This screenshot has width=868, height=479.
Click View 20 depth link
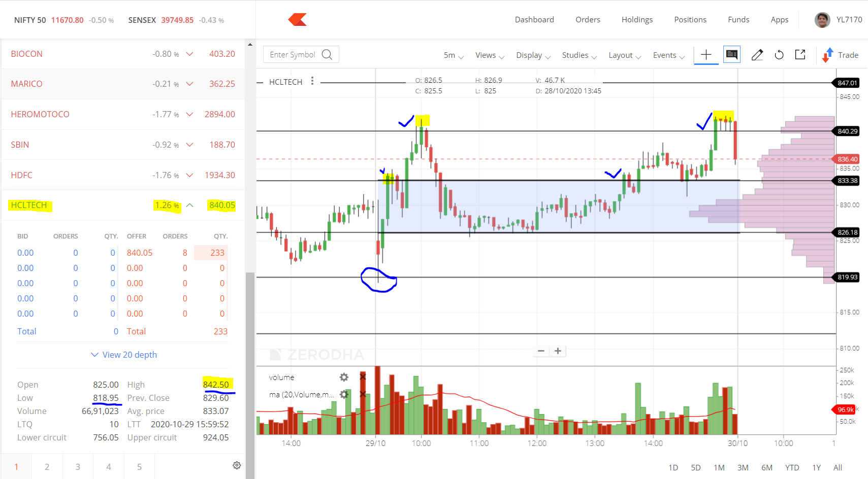coord(124,355)
